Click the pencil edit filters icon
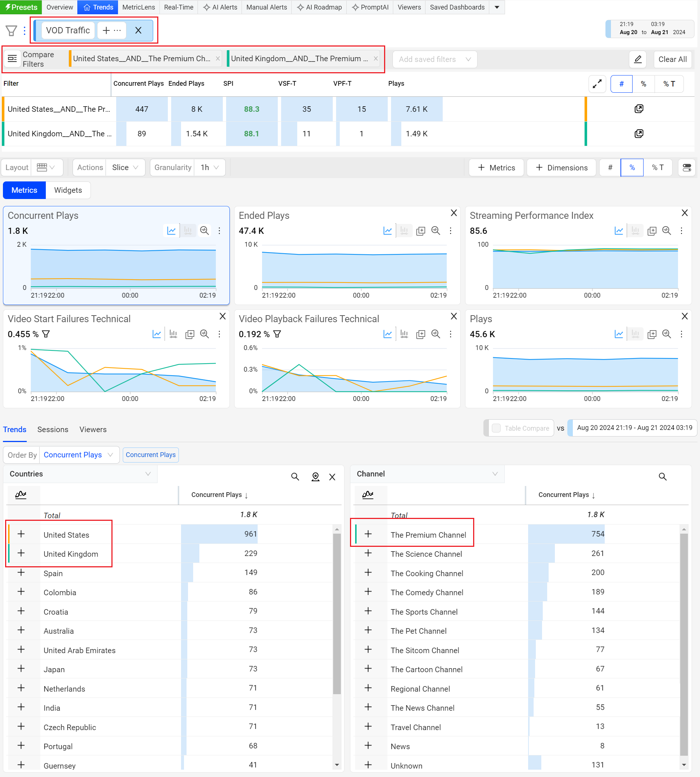Image resolution: width=700 pixels, height=777 pixels. 637,59
